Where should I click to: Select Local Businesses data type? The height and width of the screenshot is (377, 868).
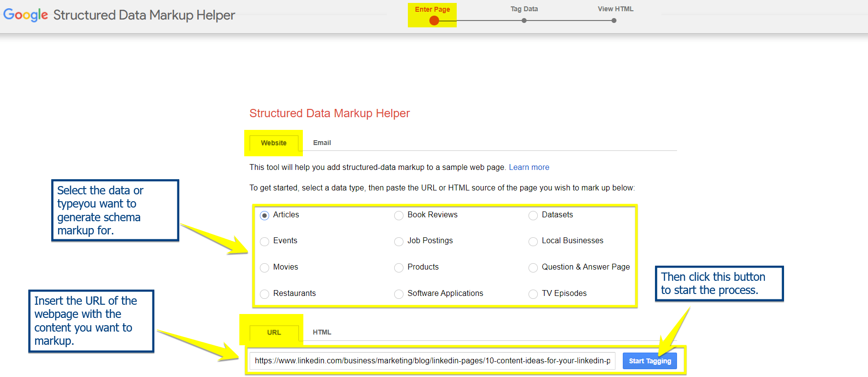point(533,242)
